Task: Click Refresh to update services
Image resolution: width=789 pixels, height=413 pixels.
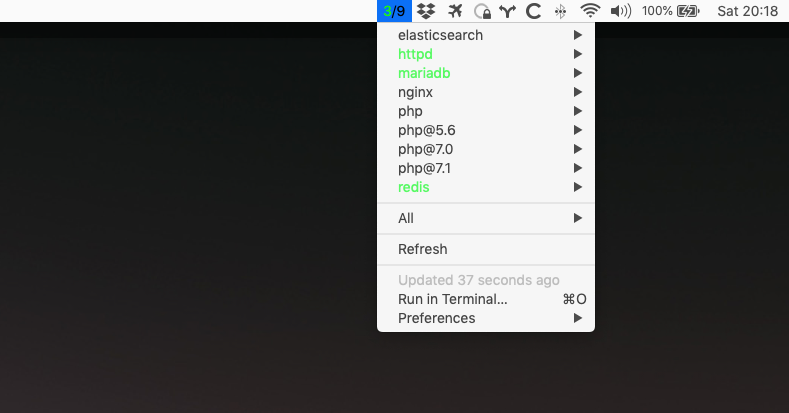Action: [422, 249]
